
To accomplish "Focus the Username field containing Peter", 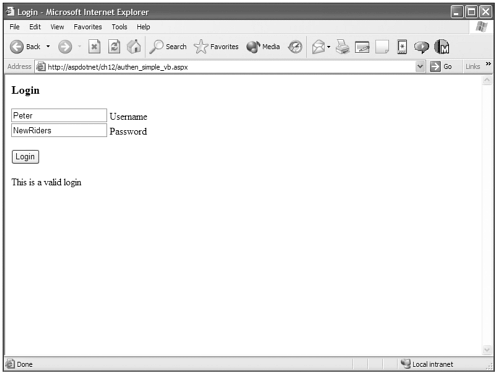I will 59,115.
